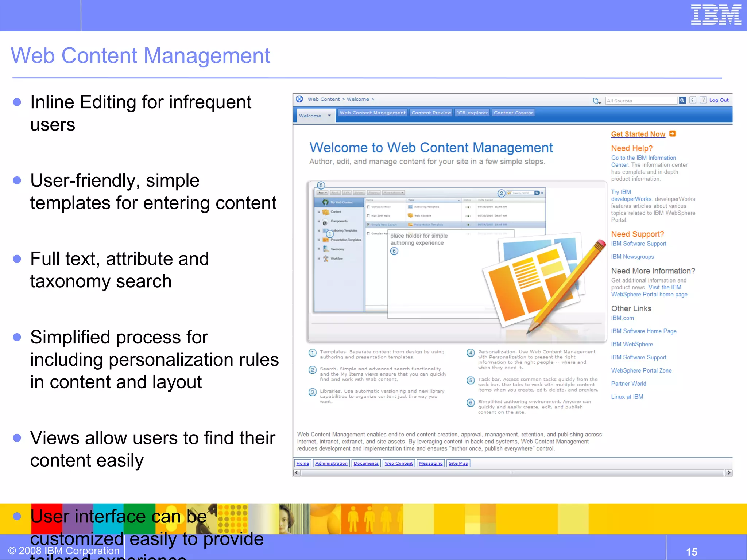The height and width of the screenshot is (560, 747).
Task: Click the orange arrow after Get Started Now
Action: click(673, 134)
